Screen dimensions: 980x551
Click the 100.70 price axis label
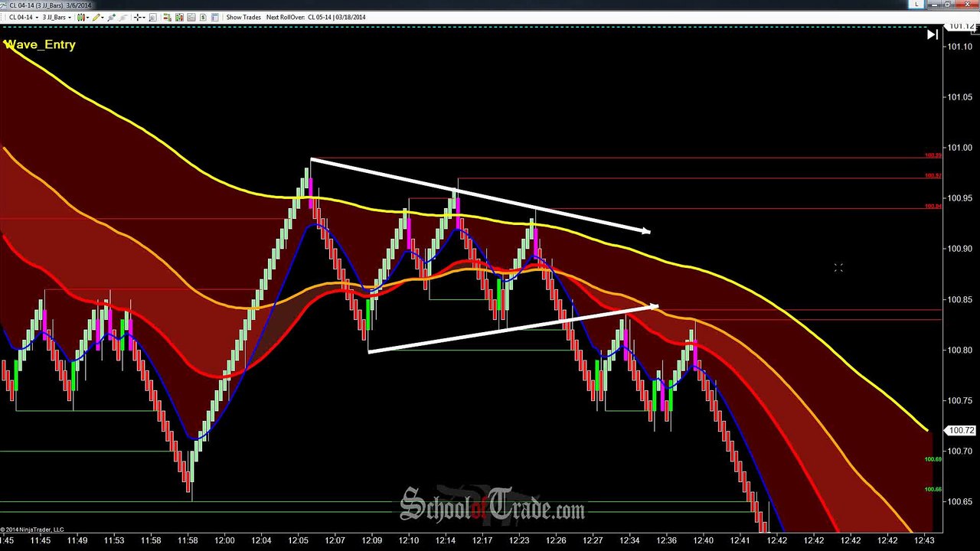click(x=959, y=451)
